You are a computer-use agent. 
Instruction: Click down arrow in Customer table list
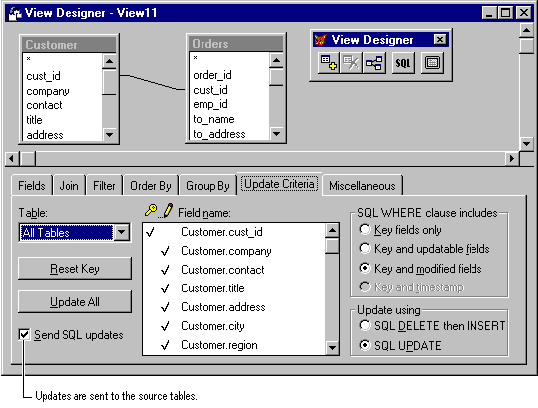(109, 135)
